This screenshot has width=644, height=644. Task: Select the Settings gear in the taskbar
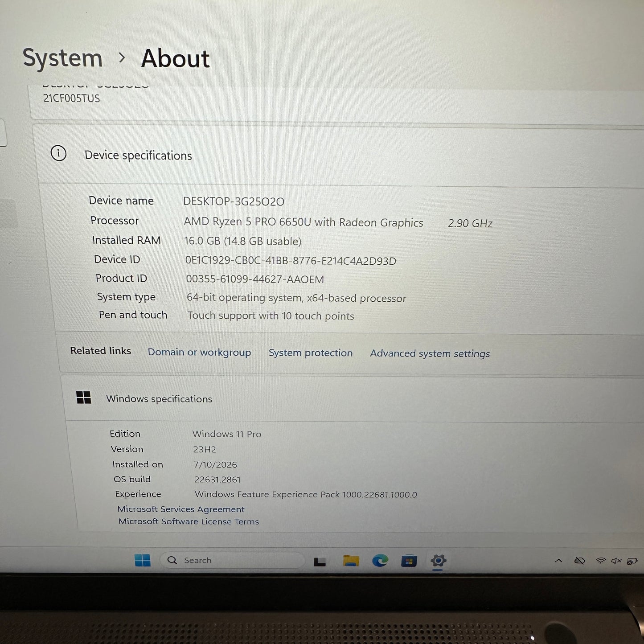(x=438, y=561)
